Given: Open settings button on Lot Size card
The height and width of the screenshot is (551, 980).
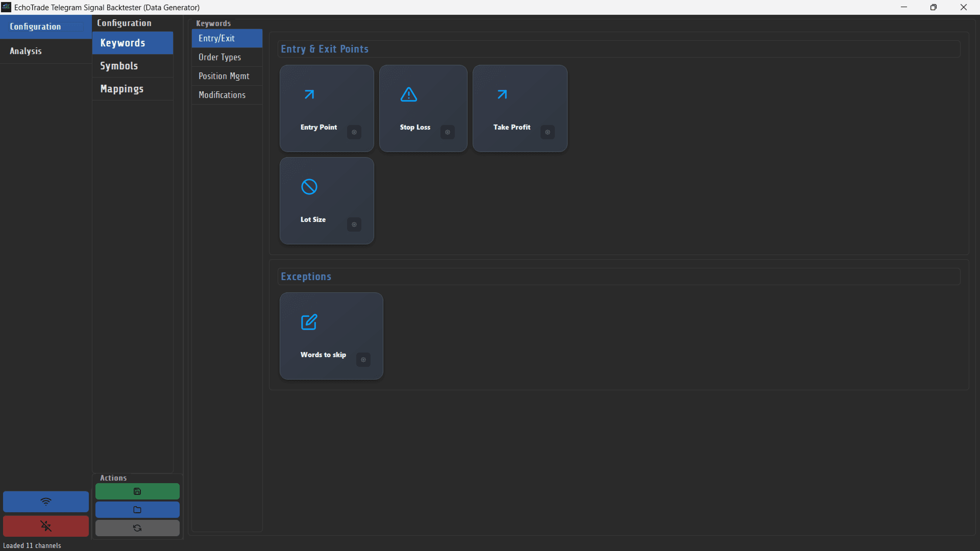Looking at the screenshot, I should [354, 224].
